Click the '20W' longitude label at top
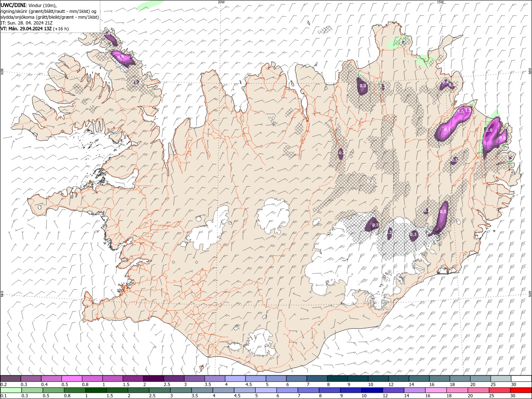Image resolution: width=532 pixels, height=399 pixels. click(x=221, y=2)
